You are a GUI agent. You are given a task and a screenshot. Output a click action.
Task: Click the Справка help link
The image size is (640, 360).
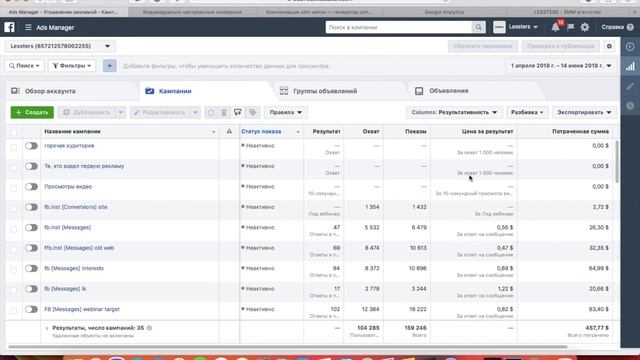pos(612,27)
